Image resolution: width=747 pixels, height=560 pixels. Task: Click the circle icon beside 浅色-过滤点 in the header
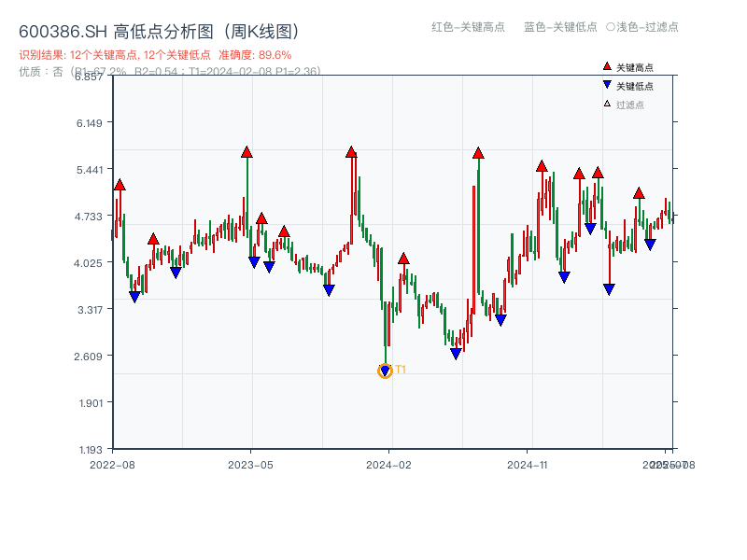pos(613,27)
